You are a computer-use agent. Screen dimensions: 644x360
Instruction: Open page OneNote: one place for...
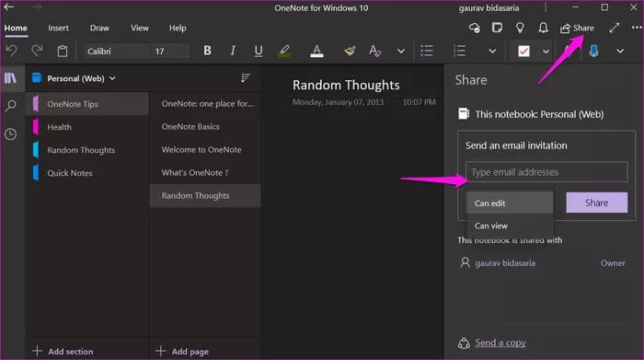(205, 103)
